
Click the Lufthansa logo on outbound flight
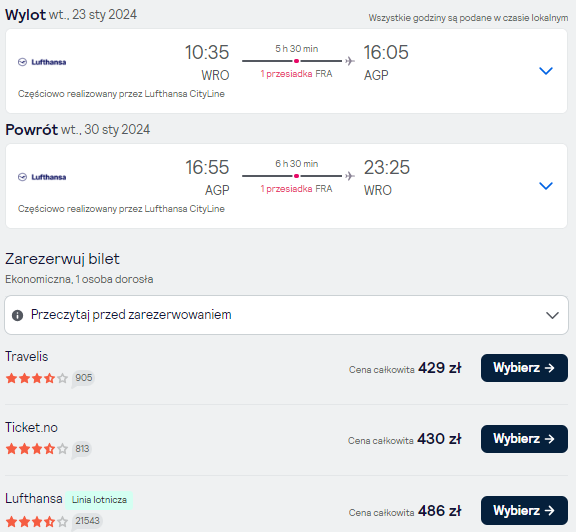tap(42, 62)
